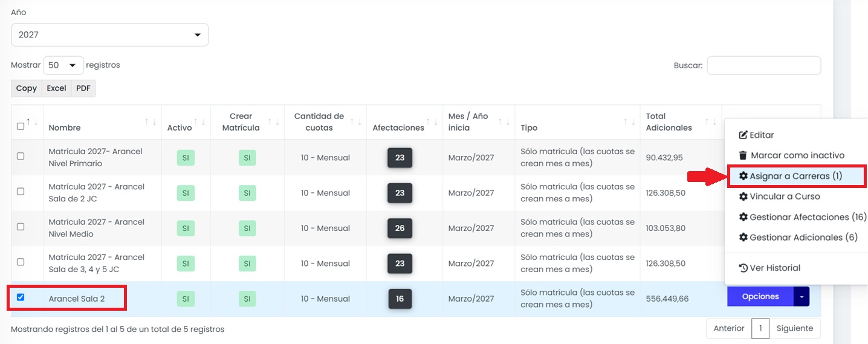Viewport: 868px width, 344px height.
Task: Click the gear icon beside Gestionar Afectaciones
Action: (x=743, y=217)
